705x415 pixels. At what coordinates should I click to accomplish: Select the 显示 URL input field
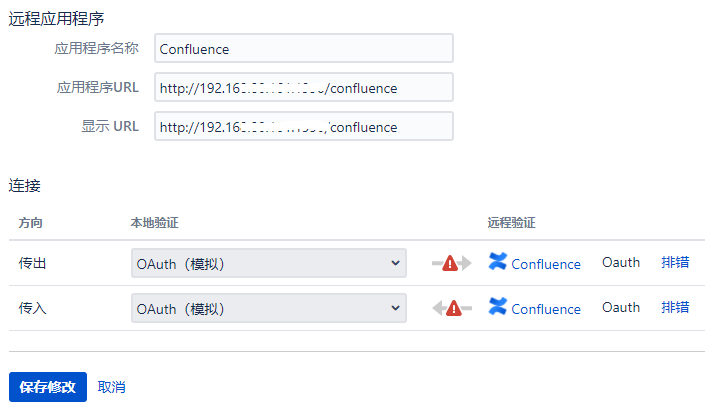click(304, 127)
